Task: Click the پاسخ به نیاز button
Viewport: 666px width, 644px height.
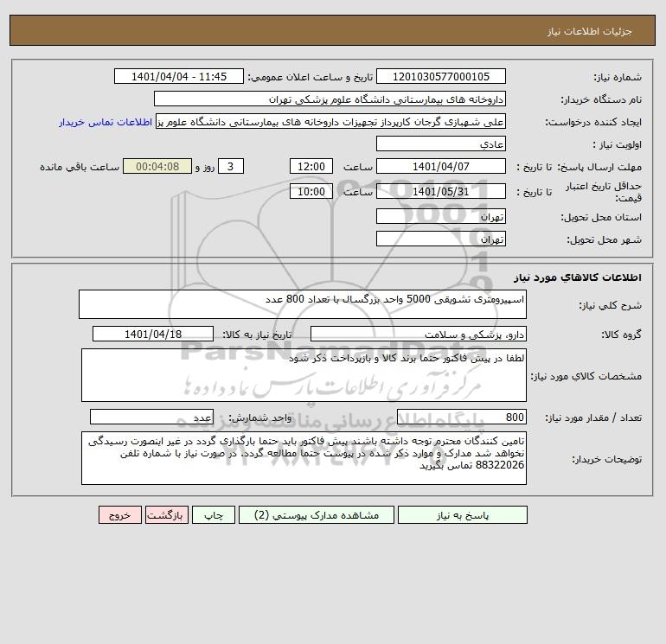Action: tap(463, 515)
